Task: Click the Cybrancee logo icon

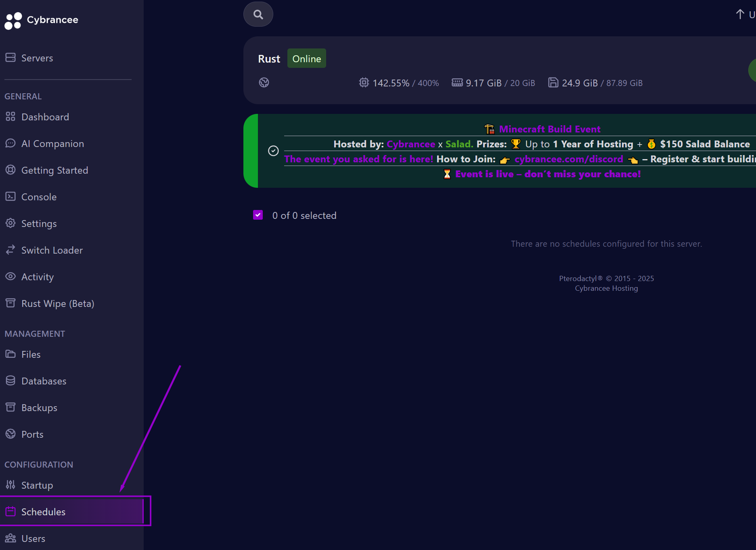Action: click(13, 20)
